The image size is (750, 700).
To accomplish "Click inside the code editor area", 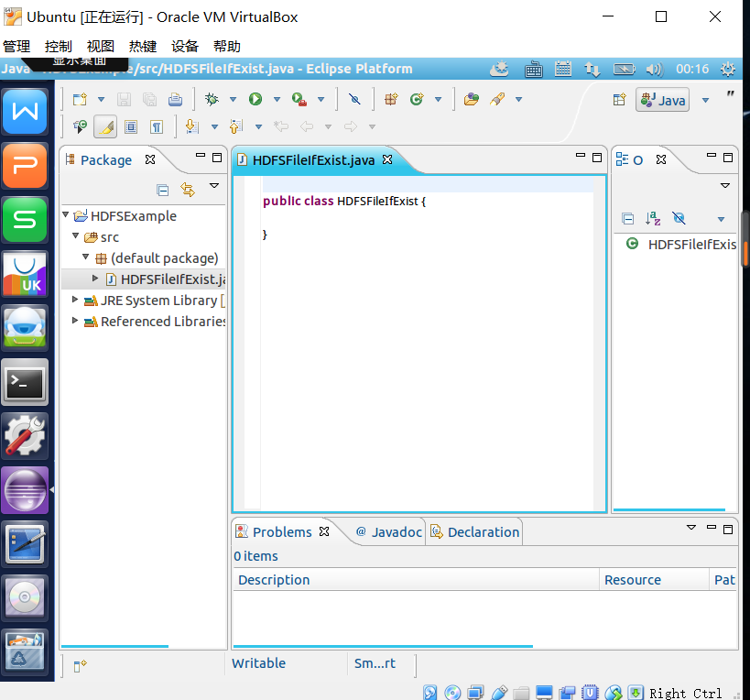I will [x=428, y=345].
